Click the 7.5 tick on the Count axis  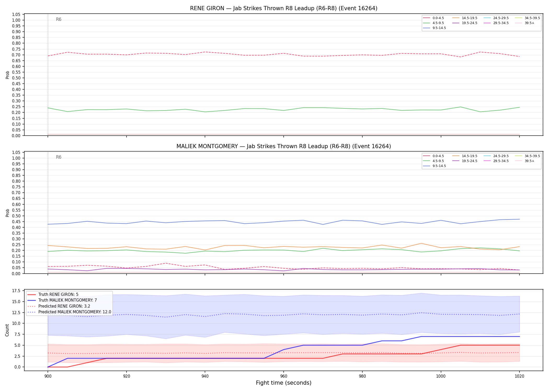(17, 335)
